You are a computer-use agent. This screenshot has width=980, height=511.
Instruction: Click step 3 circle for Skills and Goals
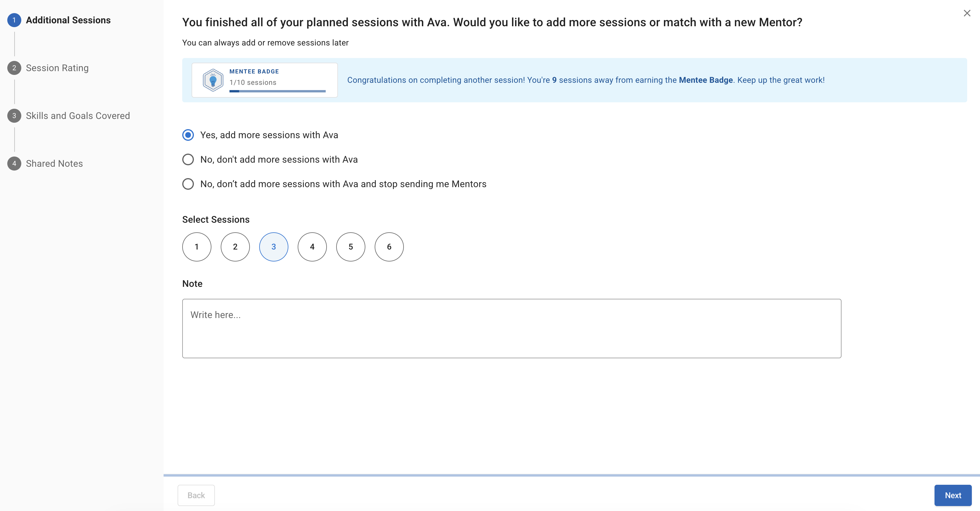coord(14,116)
